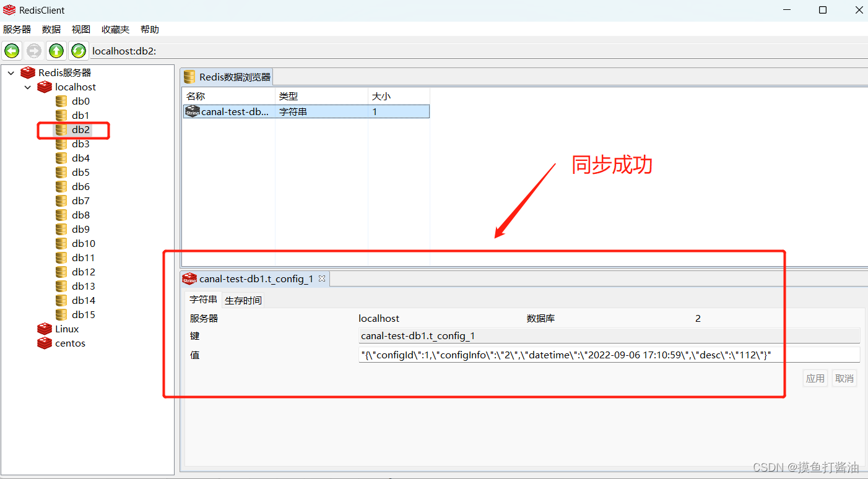Click the 取消 button

(844, 378)
